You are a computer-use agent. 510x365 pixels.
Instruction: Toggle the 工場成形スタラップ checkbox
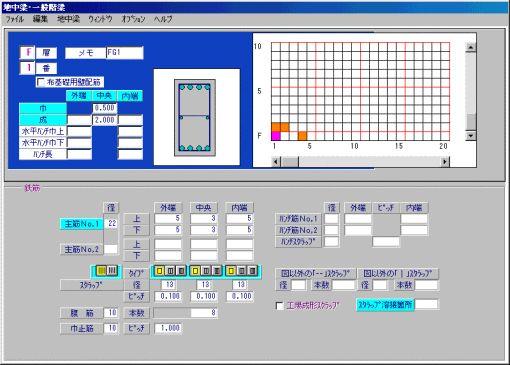[x=280, y=305]
